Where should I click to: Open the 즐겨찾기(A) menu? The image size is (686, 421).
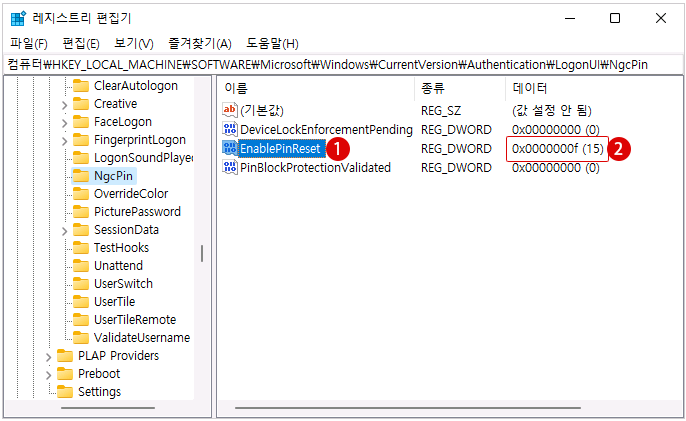click(200, 44)
